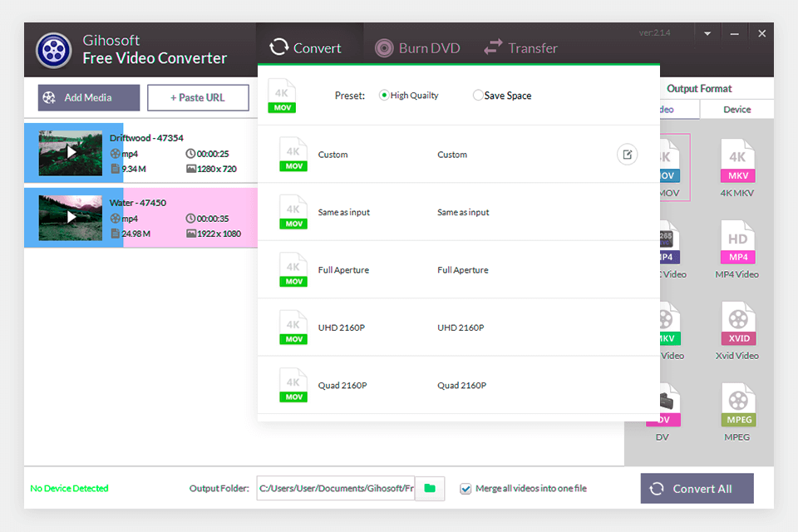The height and width of the screenshot is (532, 798).
Task: Edit the Custom preset via pencil icon
Action: (x=627, y=155)
